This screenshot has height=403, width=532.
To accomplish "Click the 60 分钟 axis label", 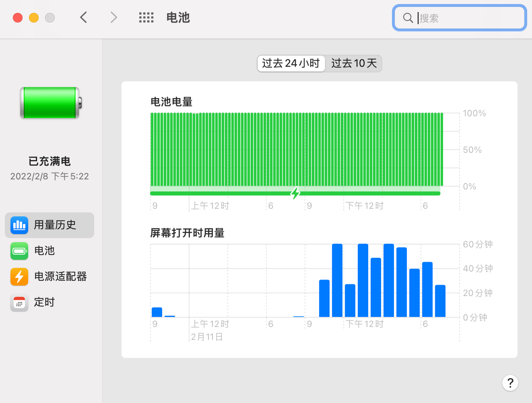I will point(478,244).
